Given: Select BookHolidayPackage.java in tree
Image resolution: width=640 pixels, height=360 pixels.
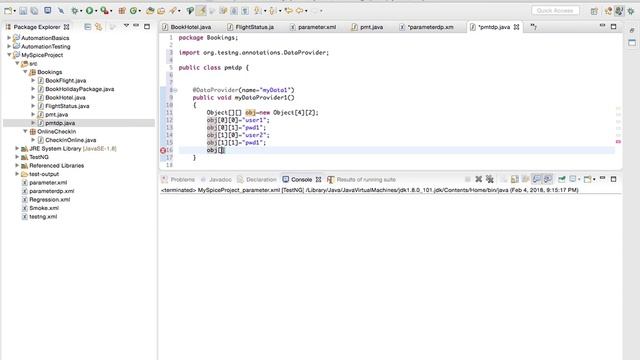Looking at the screenshot, I should click(x=80, y=89).
